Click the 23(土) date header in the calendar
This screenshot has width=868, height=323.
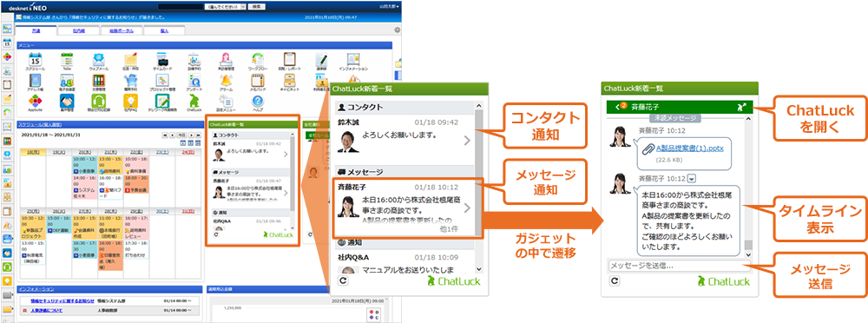(162, 151)
